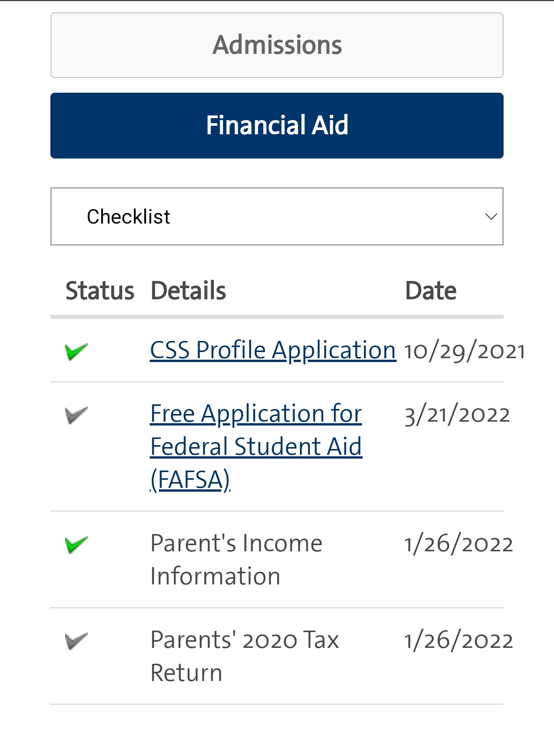The image size is (554, 756).
Task: Switch to the Admissions tab
Action: (276, 45)
